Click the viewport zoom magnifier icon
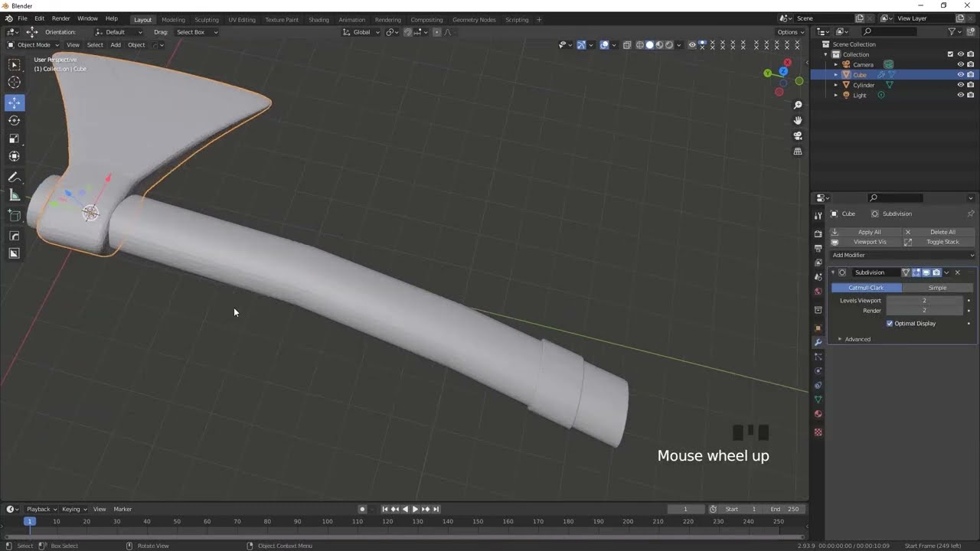The width and height of the screenshot is (980, 551). click(x=798, y=105)
